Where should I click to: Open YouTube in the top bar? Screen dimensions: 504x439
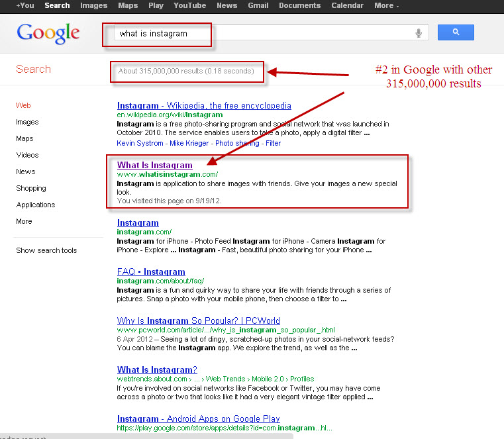click(x=190, y=5)
